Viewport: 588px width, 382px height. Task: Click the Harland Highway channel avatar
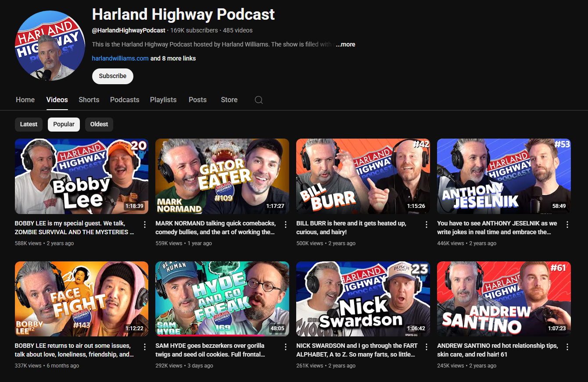(x=50, y=46)
